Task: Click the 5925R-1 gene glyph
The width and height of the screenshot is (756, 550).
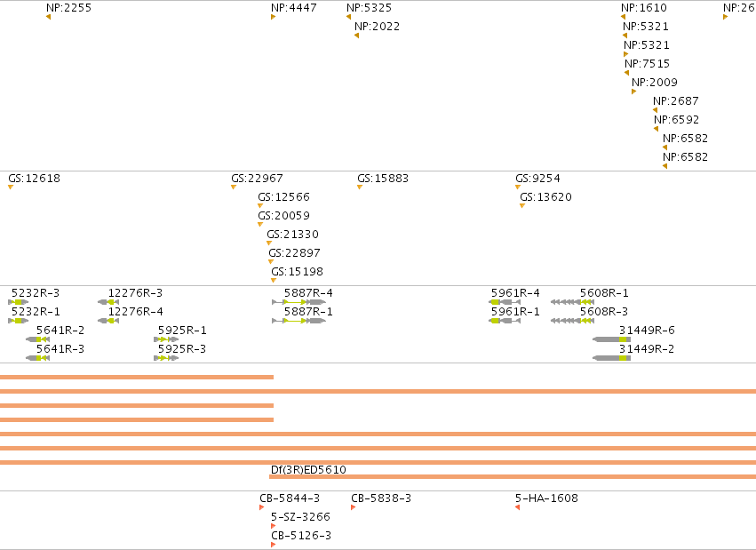Action: coord(166,339)
